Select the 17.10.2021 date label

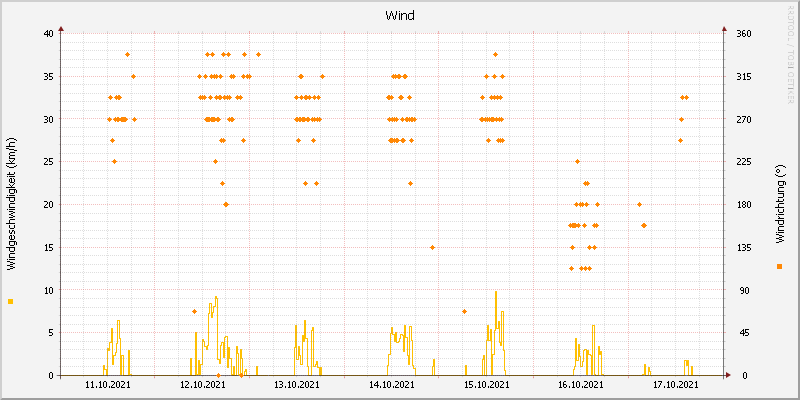(x=676, y=384)
